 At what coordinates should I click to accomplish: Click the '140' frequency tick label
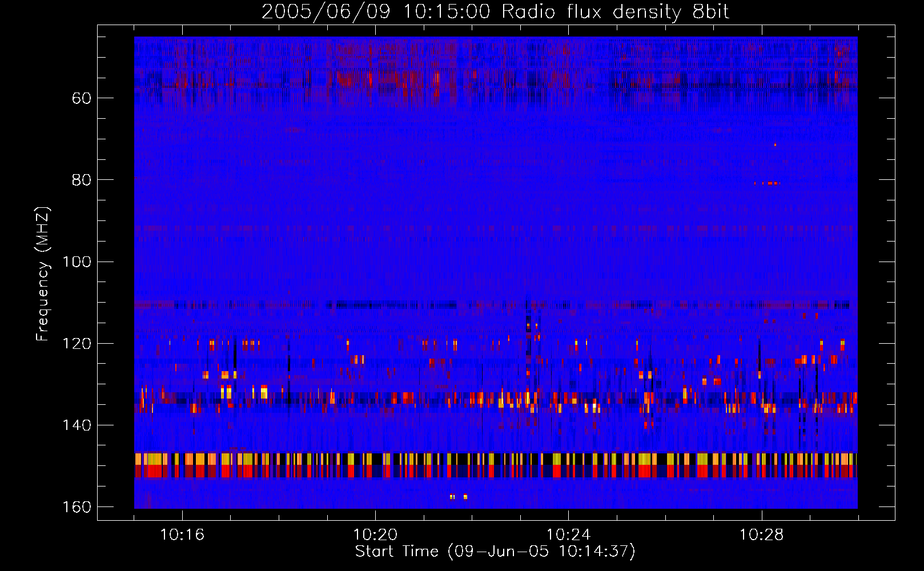point(77,425)
